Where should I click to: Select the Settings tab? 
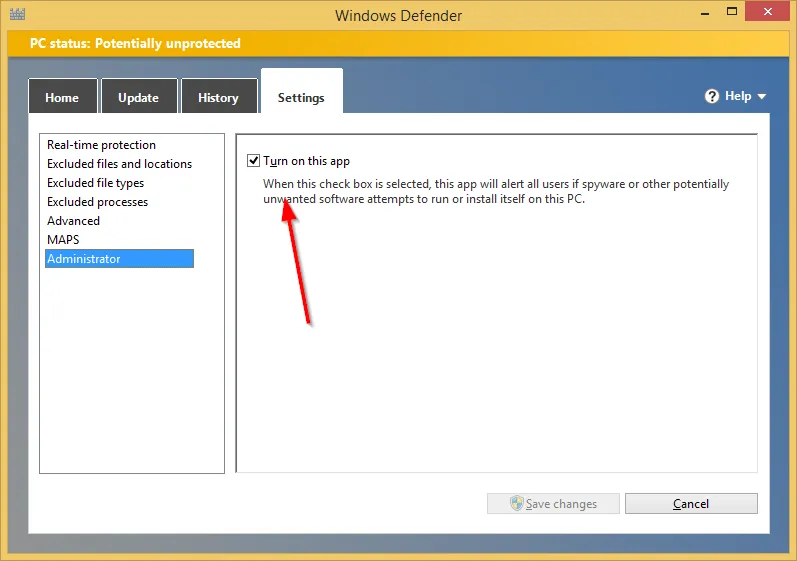(301, 97)
